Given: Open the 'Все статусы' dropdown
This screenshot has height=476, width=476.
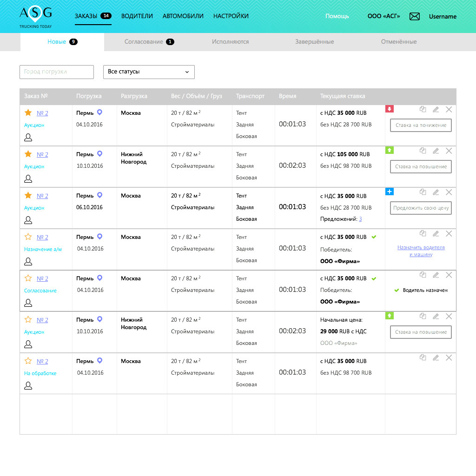Looking at the screenshot, I should (149, 72).
